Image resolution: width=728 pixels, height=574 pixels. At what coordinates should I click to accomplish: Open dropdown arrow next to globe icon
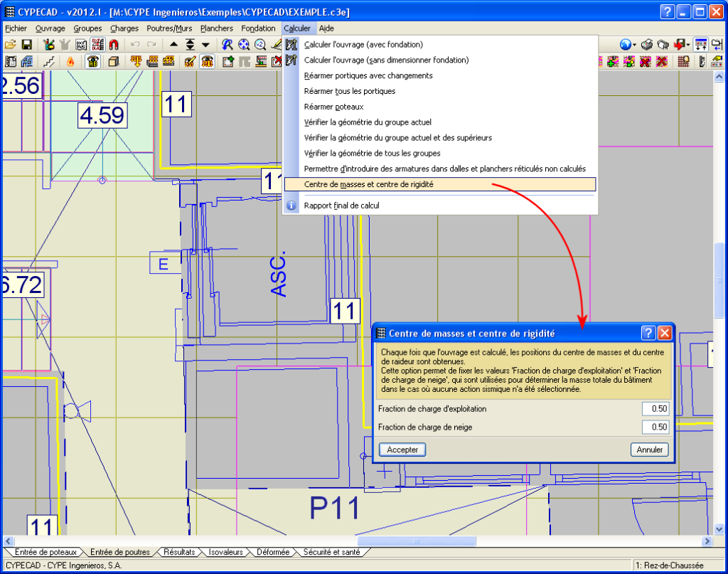point(634,45)
